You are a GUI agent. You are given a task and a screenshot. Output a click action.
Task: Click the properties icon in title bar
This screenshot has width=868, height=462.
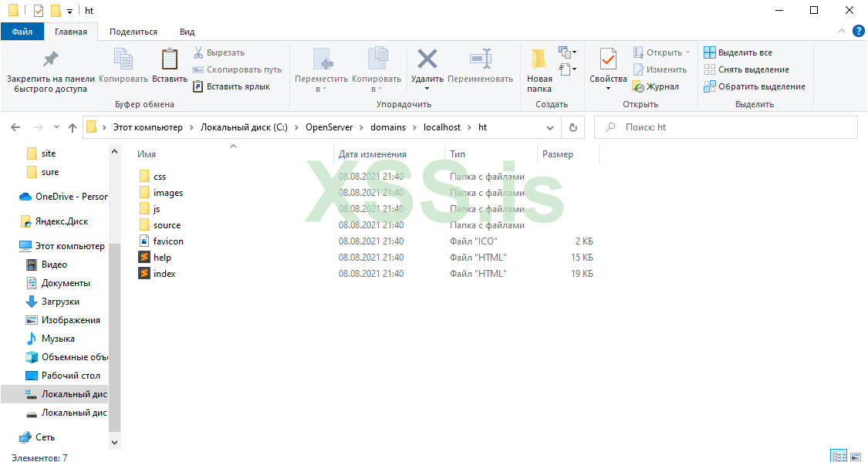(x=39, y=11)
